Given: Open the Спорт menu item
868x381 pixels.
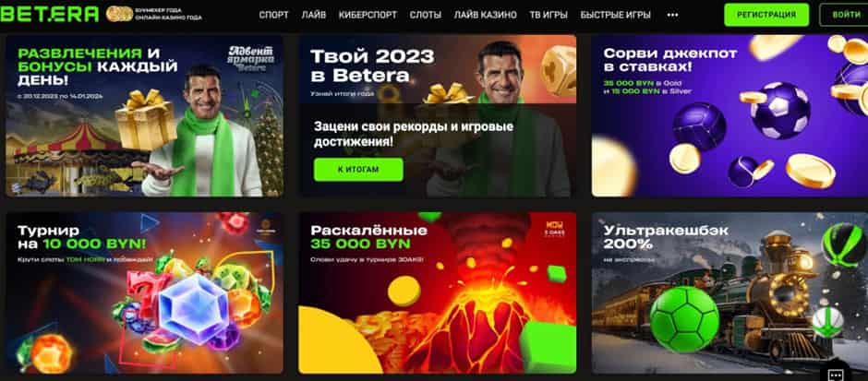Looking at the screenshot, I should pos(273,15).
